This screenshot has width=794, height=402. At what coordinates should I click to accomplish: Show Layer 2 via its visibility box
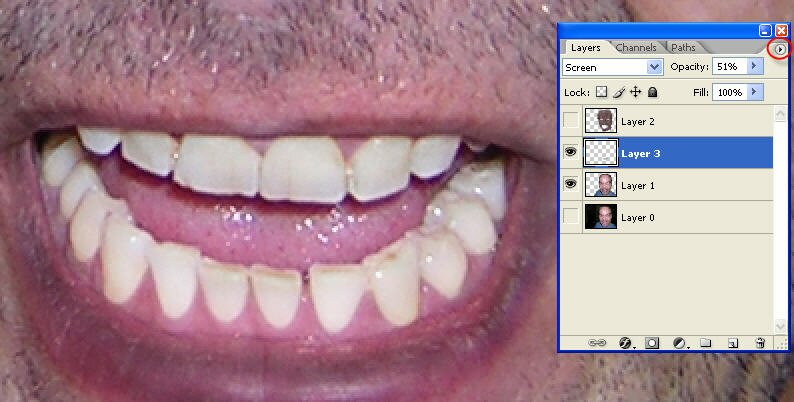[x=571, y=120]
